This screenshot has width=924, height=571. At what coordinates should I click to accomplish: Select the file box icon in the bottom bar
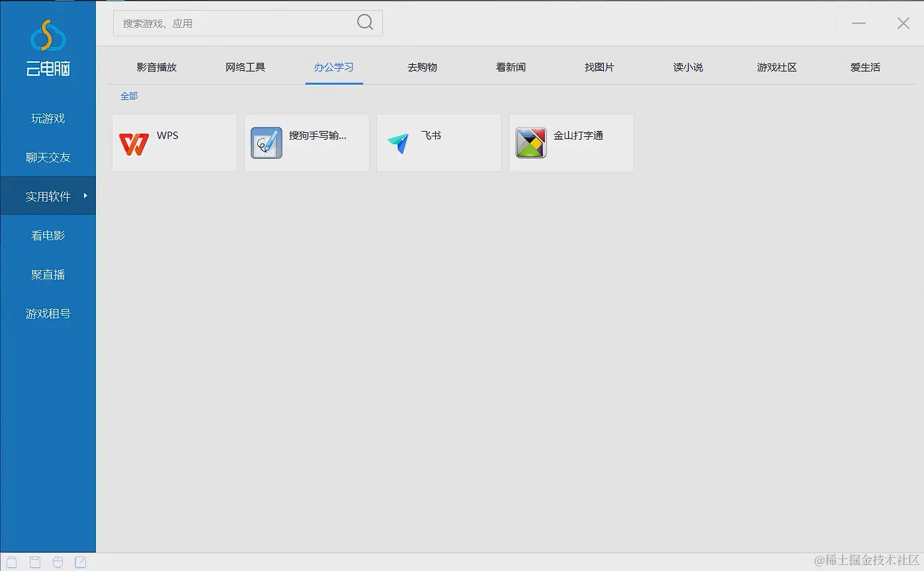pyautogui.click(x=12, y=561)
